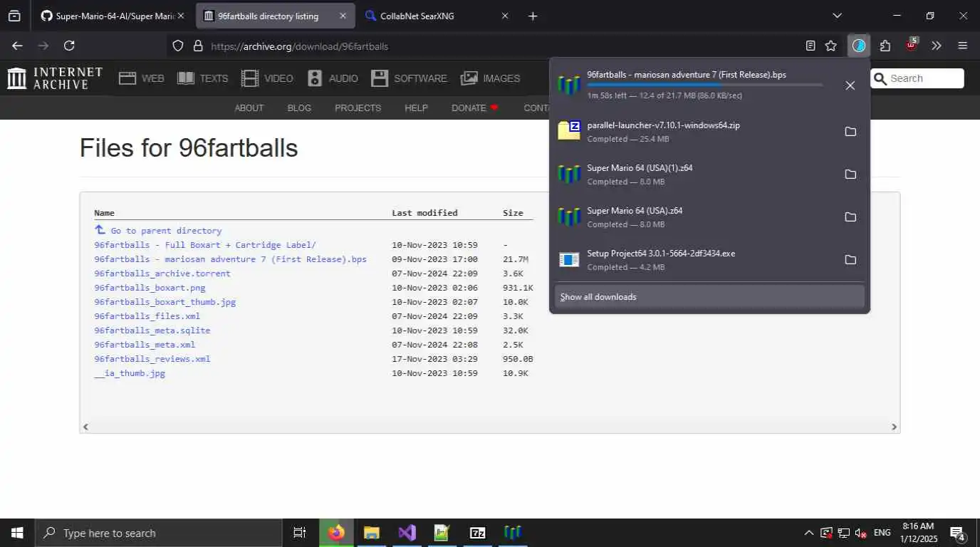The image size is (980, 547).
Task: Open the IMAGES section
Action: [x=491, y=78]
